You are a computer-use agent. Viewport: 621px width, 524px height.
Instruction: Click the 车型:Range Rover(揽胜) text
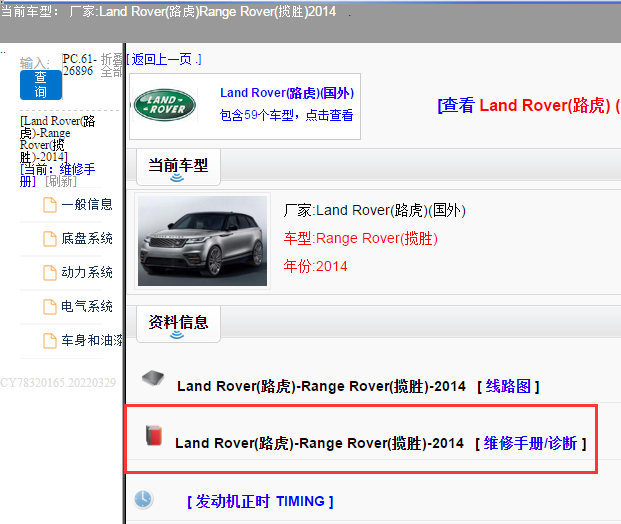(360, 238)
